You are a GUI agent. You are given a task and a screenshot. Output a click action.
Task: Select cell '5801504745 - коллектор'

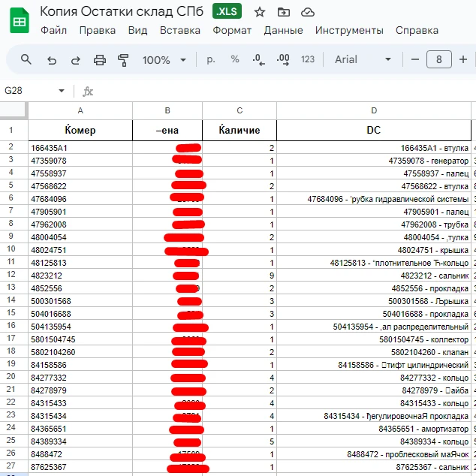(374, 339)
